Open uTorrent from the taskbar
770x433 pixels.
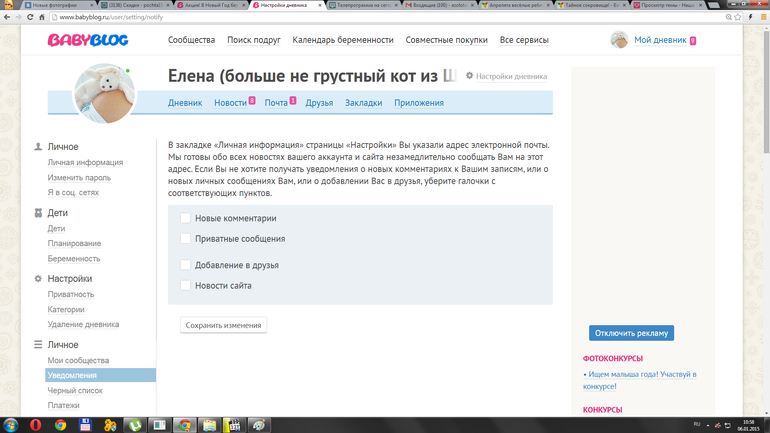pyautogui.click(x=135, y=425)
